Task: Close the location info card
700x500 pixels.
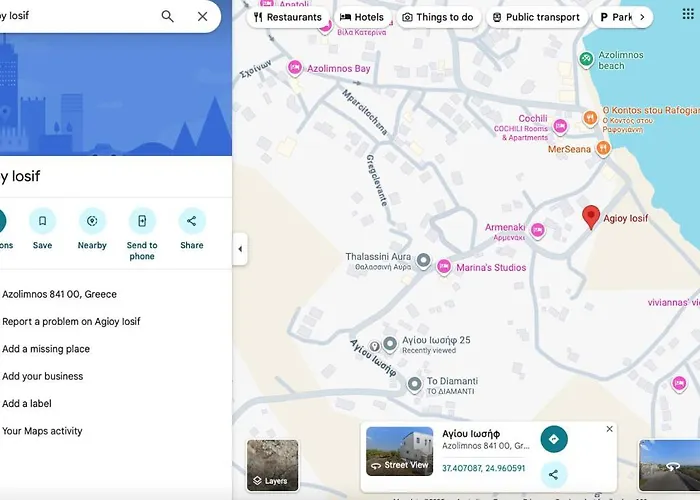Action: click(x=609, y=429)
